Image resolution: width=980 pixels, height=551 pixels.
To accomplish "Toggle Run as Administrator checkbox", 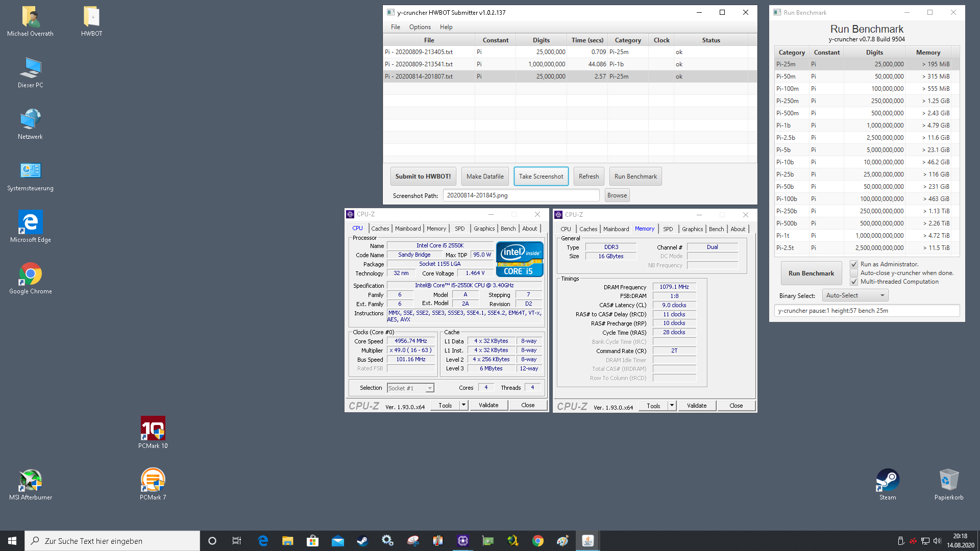I will point(854,264).
